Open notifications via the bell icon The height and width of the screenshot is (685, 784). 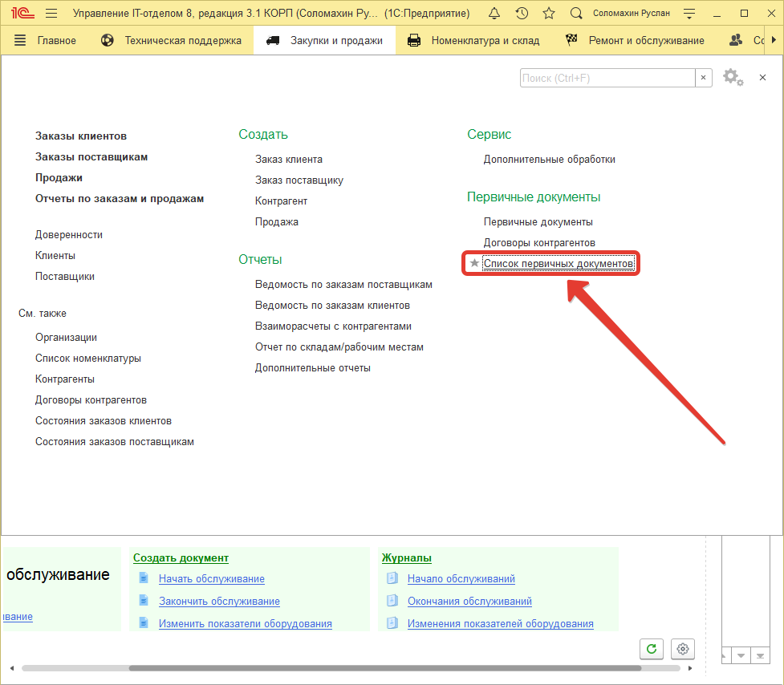494,13
